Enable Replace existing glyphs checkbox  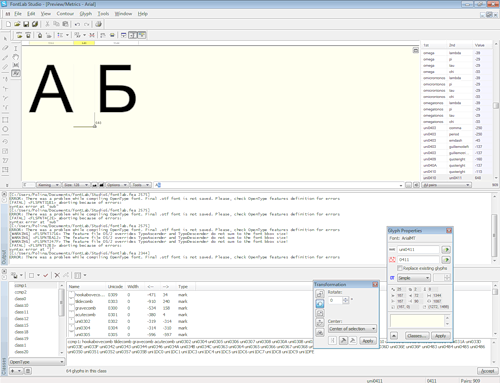[x=400, y=268]
